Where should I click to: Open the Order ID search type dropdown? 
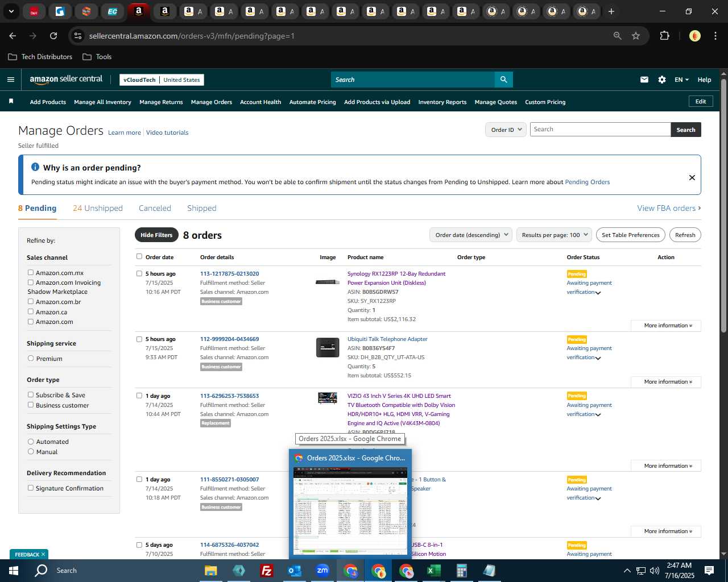[x=506, y=130]
